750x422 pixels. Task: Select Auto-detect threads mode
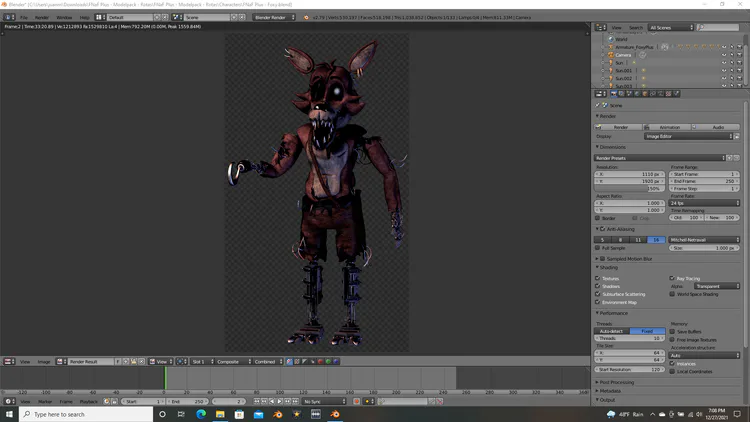(x=612, y=331)
